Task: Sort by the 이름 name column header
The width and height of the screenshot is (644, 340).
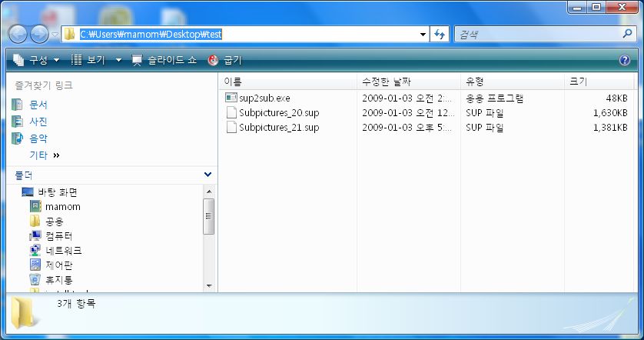Action: coord(288,82)
